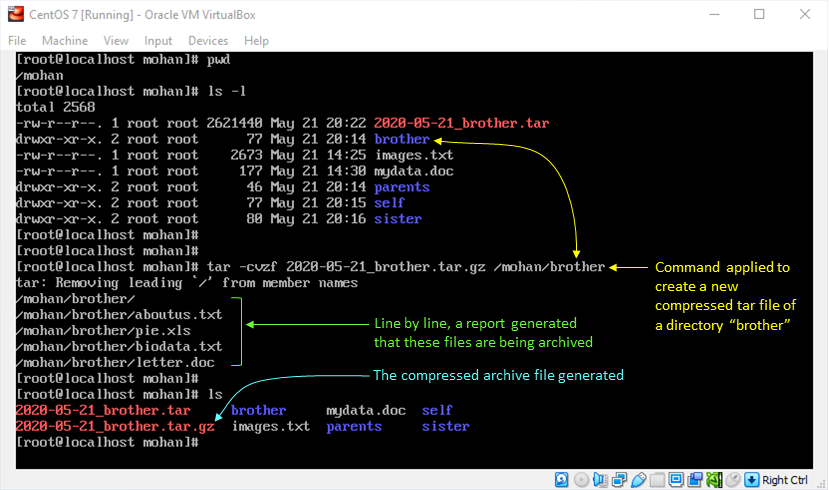The width and height of the screenshot is (829, 490).
Task: Click the 'Removing leading' tar warning line
Action: pyautogui.click(x=187, y=283)
